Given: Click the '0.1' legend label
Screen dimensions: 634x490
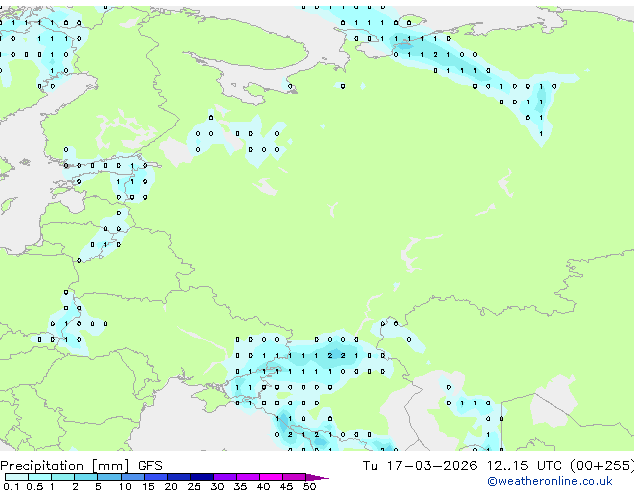Looking at the screenshot, I should pyautogui.click(x=11, y=486).
